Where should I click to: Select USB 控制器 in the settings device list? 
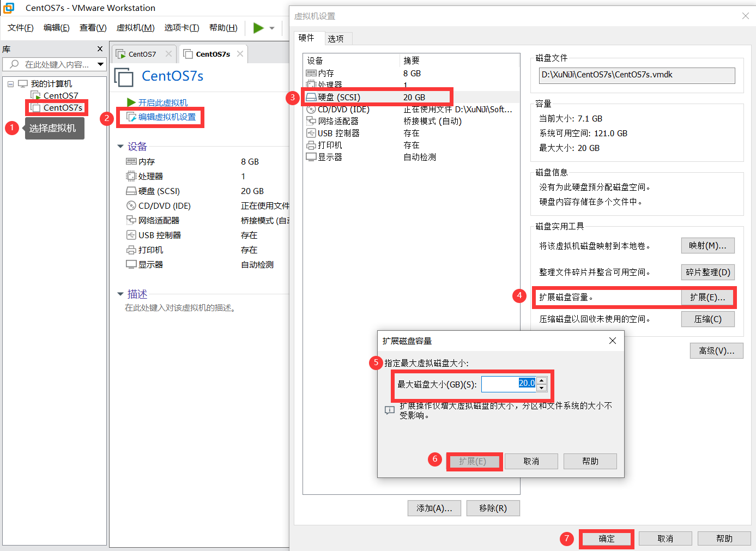point(411,133)
